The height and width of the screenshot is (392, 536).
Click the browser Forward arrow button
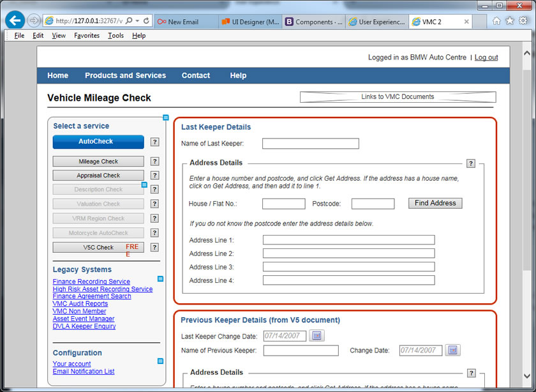click(x=33, y=21)
